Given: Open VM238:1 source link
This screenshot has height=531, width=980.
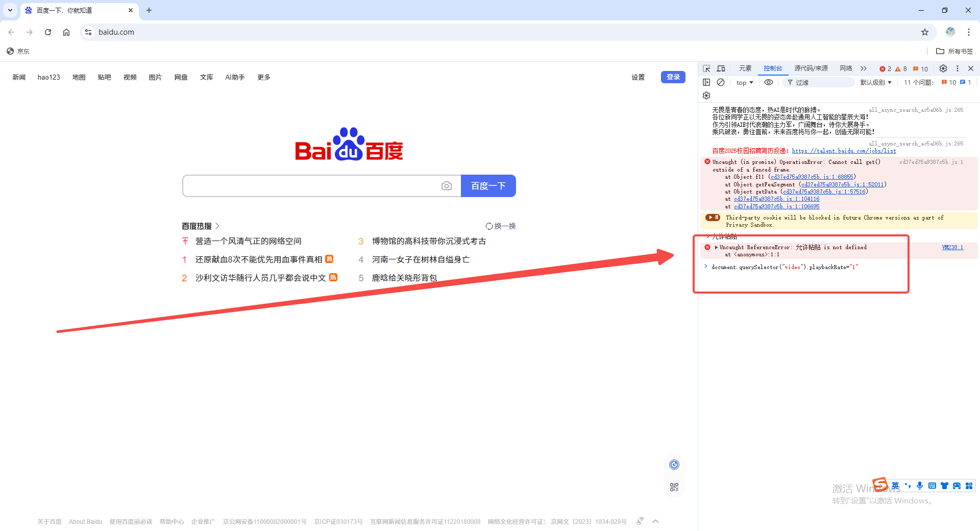Looking at the screenshot, I should pyautogui.click(x=952, y=247).
